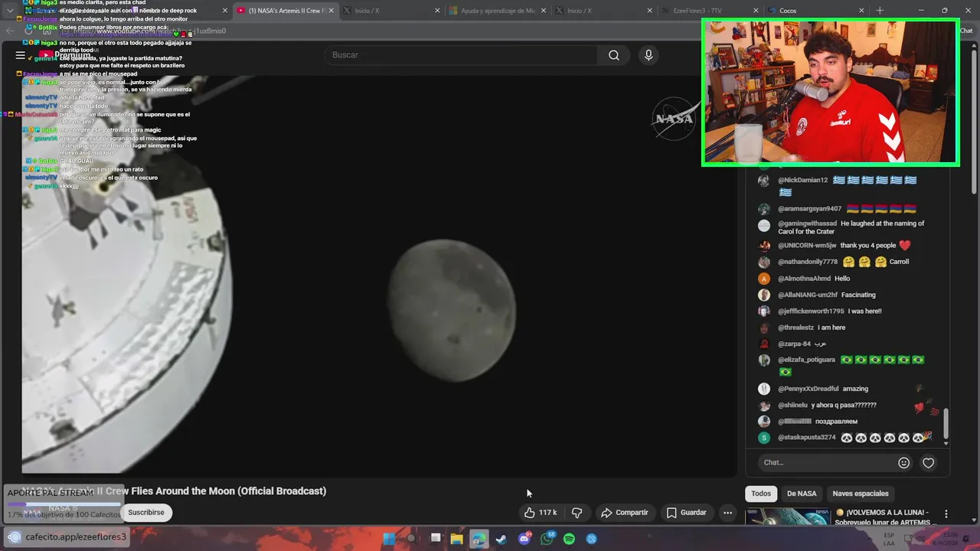
Task: Open ESP LAA keyboard language indicator
Action: 889,539
